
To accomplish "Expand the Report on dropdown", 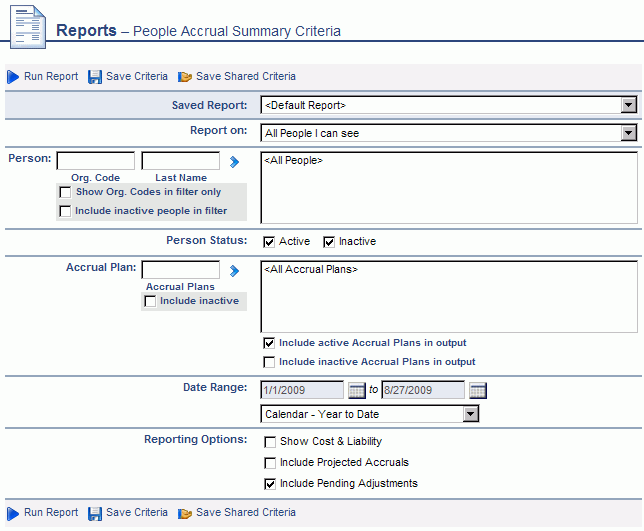I will pos(628,133).
